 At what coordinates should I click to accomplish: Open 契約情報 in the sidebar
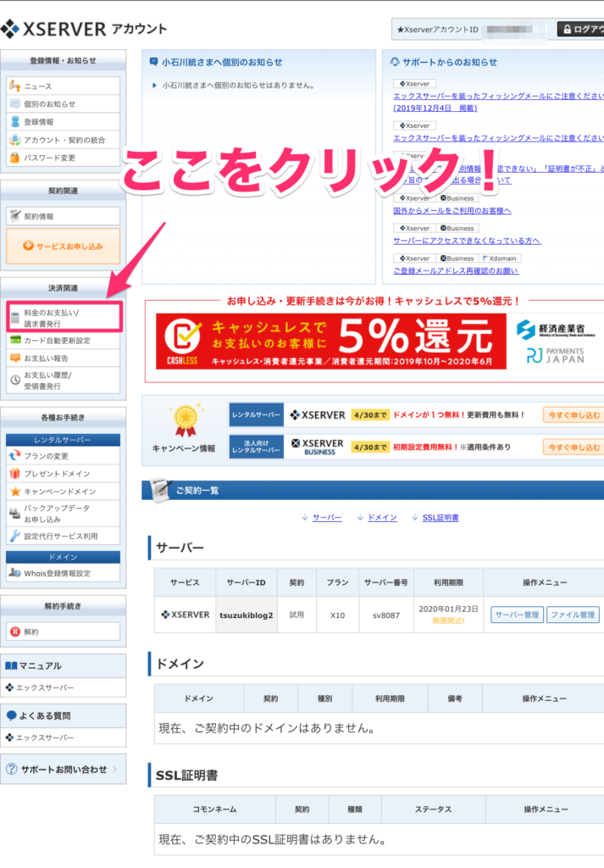[63, 216]
